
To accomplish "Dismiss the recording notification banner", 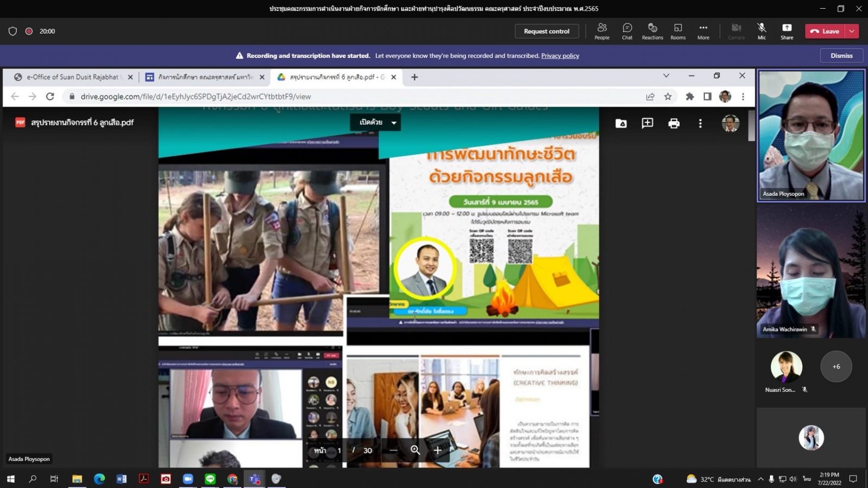I will (x=841, y=55).
